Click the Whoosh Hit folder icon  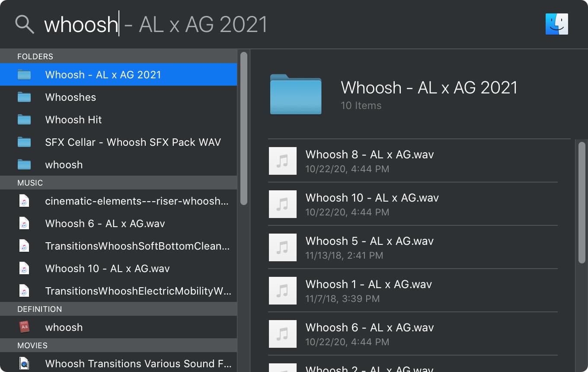[x=24, y=120]
